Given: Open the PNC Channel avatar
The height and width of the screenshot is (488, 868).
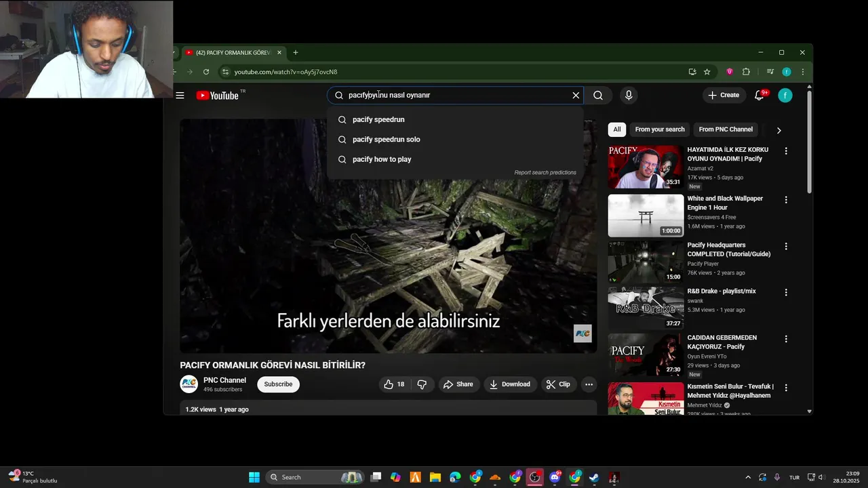Looking at the screenshot, I should (189, 384).
